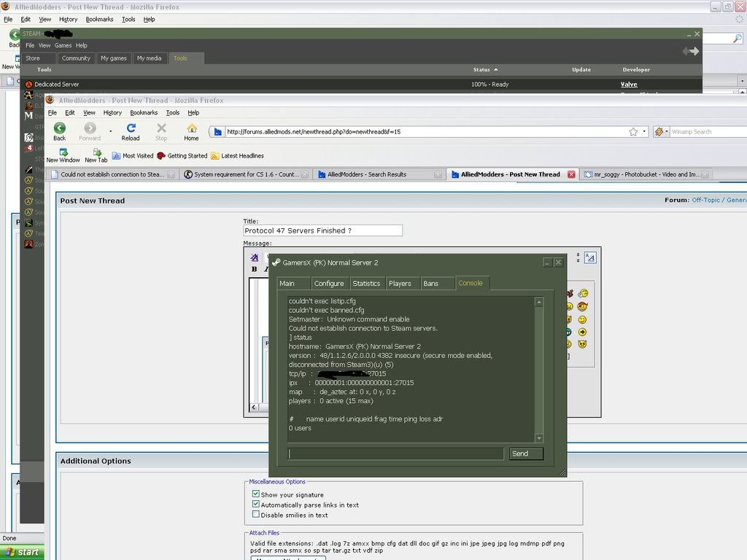The image size is (747, 560).
Task: Insert the cowboy hat smiley
Action: (x=582, y=307)
